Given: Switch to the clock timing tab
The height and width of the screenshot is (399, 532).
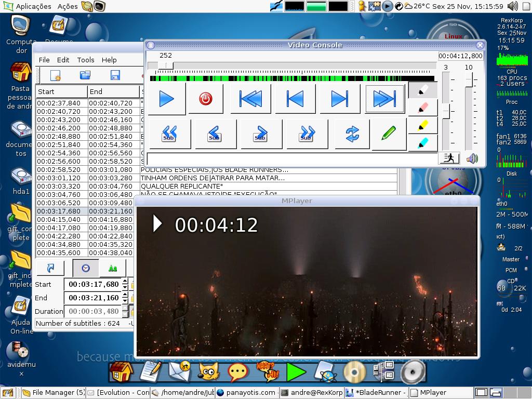Looking at the screenshot, I should pyautogui.click(x=86, y=269).
